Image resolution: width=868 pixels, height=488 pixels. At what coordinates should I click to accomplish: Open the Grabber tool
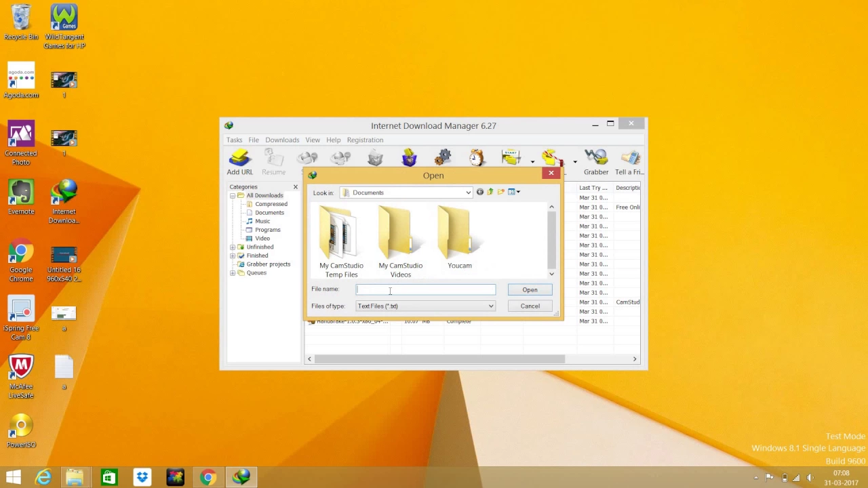(596, 163)
